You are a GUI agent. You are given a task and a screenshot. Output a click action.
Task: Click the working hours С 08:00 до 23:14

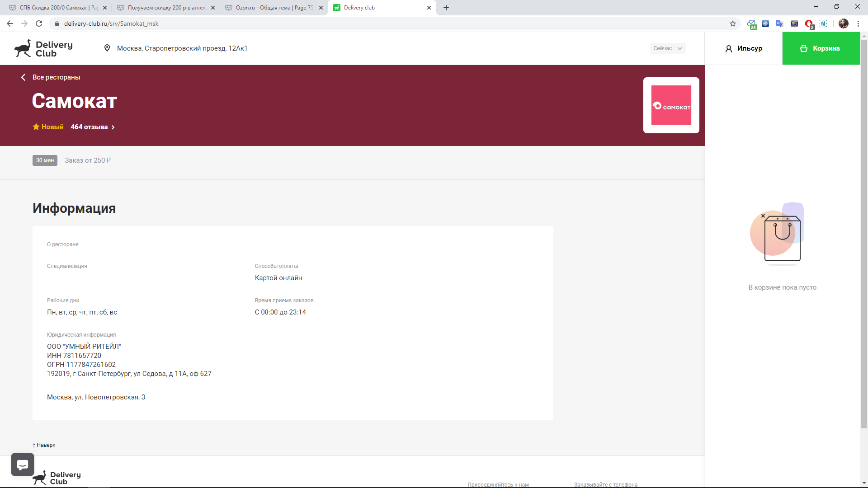(x=280, y=312)
